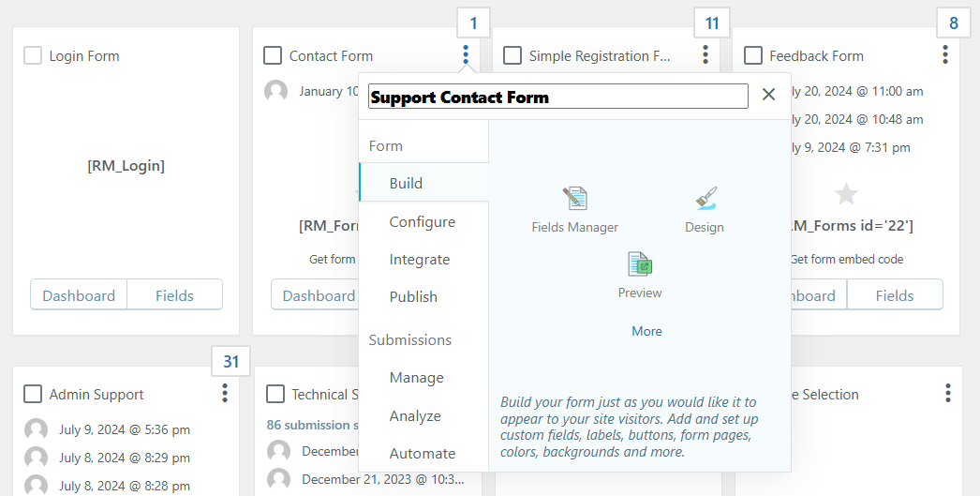Close the form popup with the X icon
Viewport: 980px width, 496px height.
[x=768, y=95]
